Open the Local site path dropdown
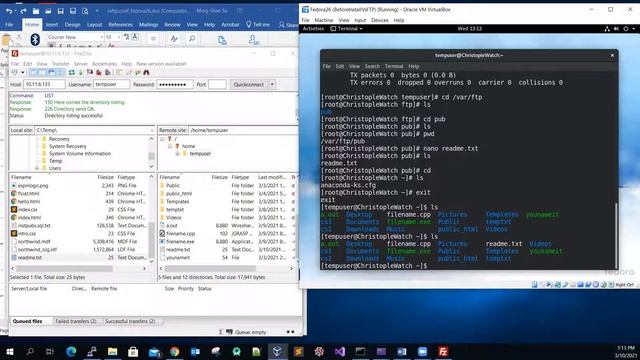Screen dimensions: 640x360 click(152, 130)
